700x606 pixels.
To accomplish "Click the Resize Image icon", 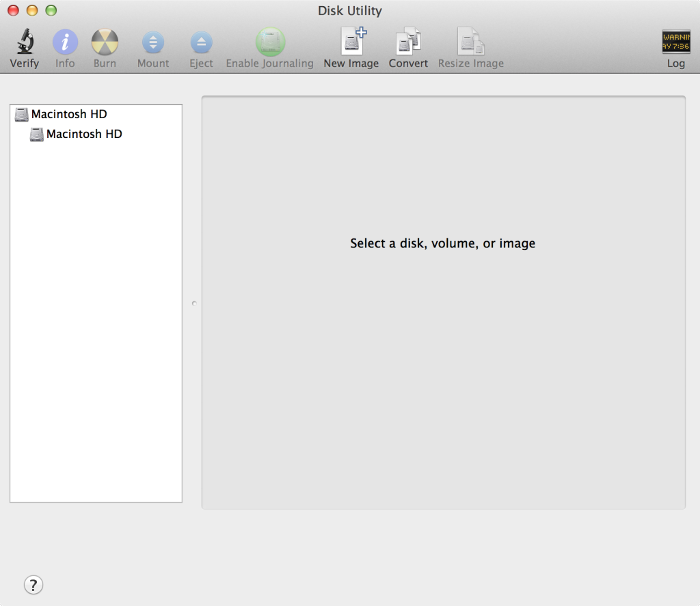I will point(470,42).
